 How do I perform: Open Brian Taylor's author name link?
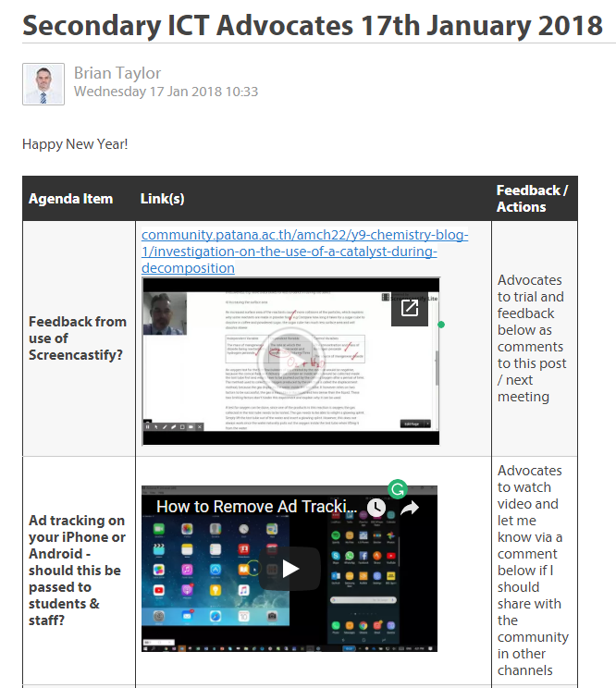coord(117,73)
